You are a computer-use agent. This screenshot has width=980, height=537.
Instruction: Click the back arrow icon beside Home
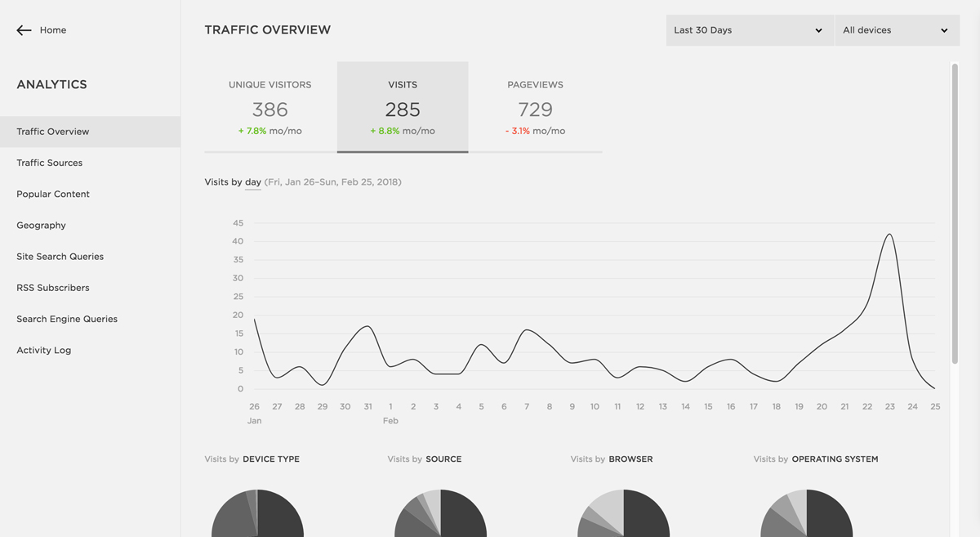[24, 30]
